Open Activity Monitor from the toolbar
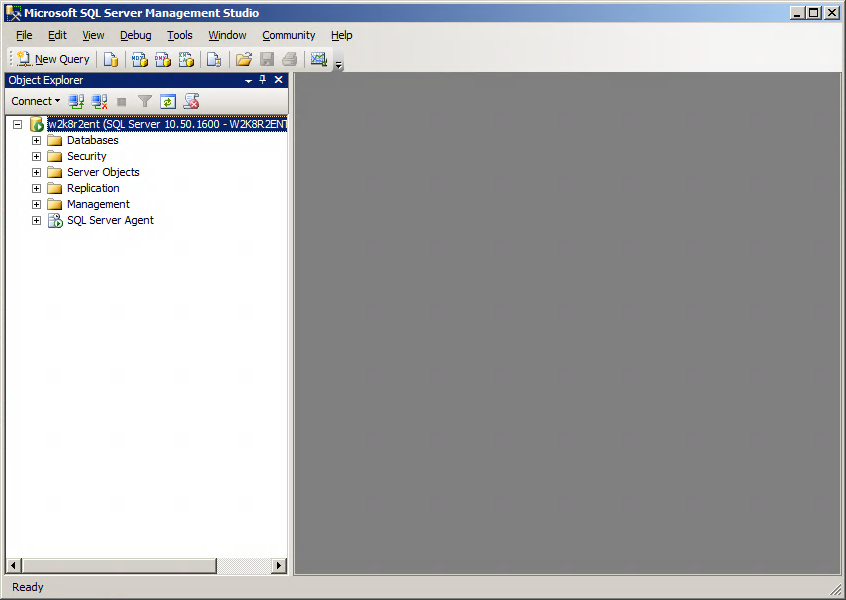The width and height of the screenshot is (846, 600). [319, 59]
